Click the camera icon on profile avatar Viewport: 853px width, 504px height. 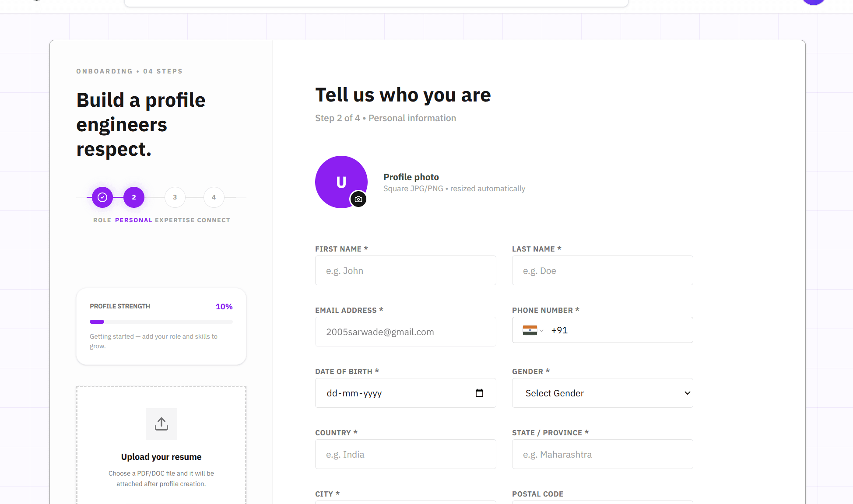click(x=358, y=199)
